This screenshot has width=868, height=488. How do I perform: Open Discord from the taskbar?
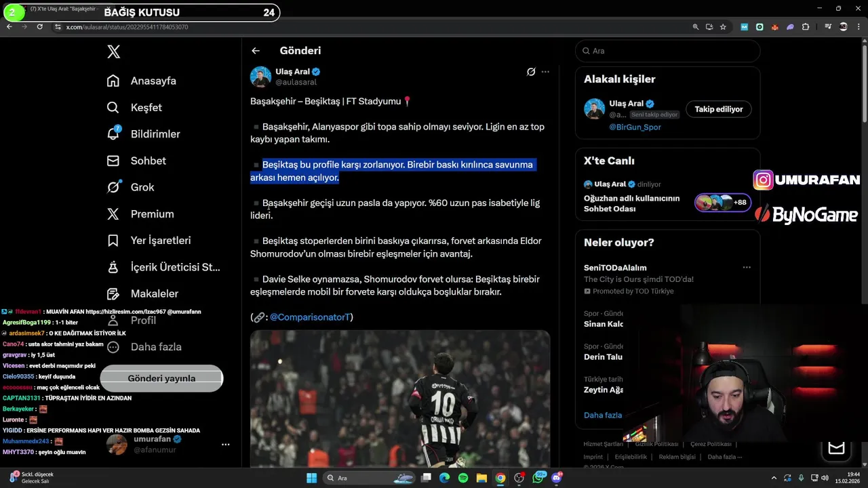(x=557, y=477)
